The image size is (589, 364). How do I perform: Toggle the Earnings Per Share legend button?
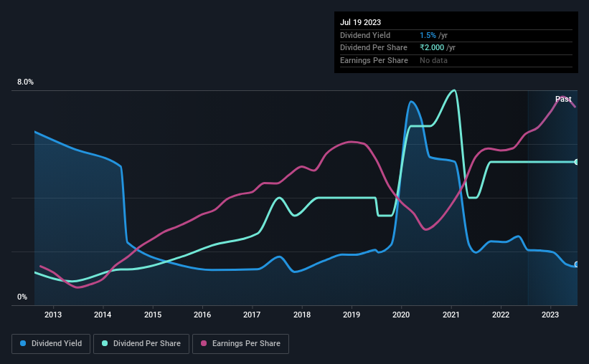(x=240, y=344)
